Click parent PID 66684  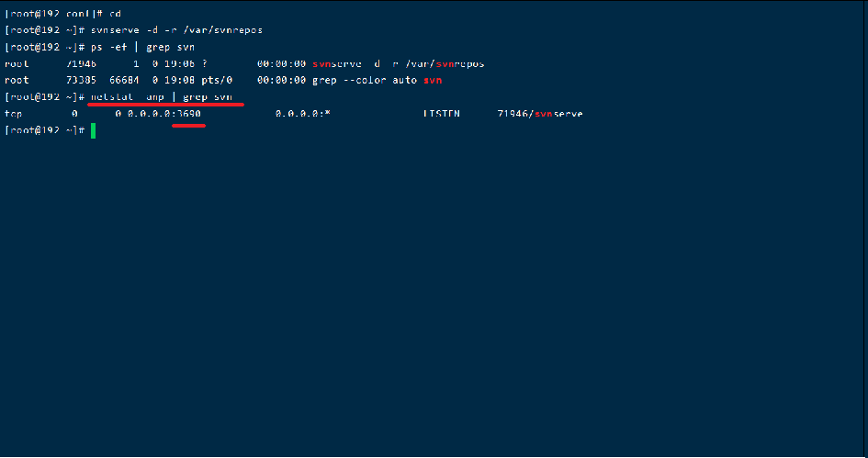click(125, 80)
